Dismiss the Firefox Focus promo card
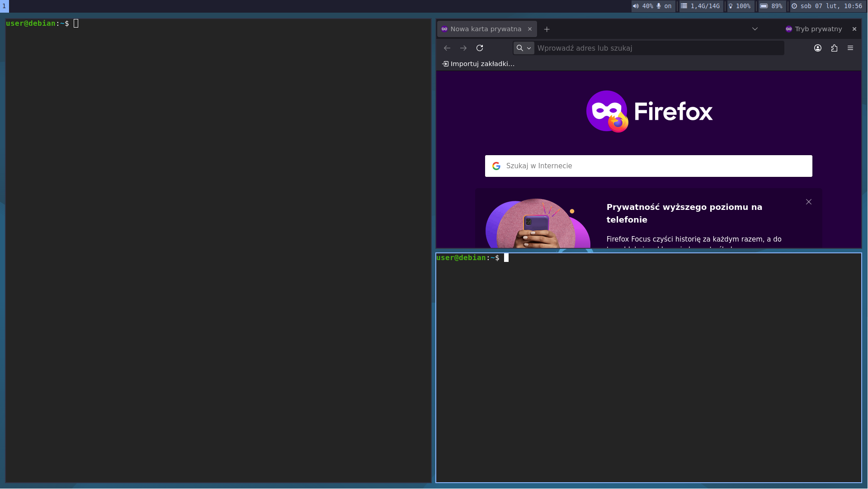Image resolution: width=868 pixels, height=489 pixels. [808, 202]
